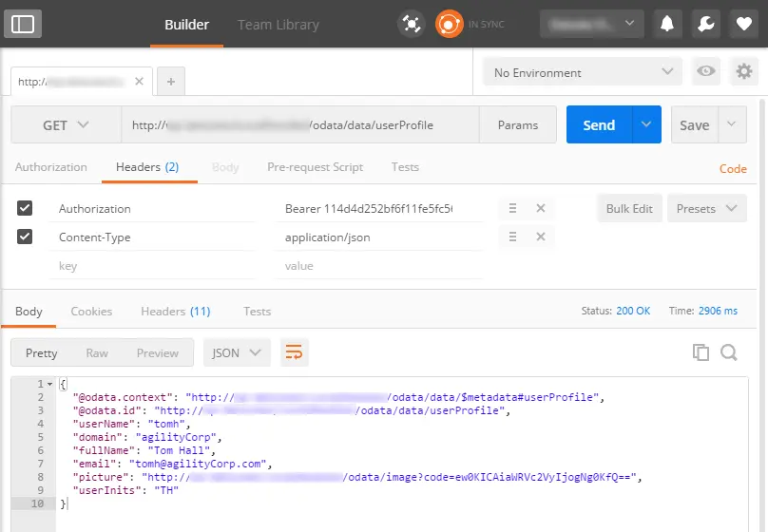Uncheck the Content-Type header checkbox
The image size is (768, 532).
tap(25, 237)
